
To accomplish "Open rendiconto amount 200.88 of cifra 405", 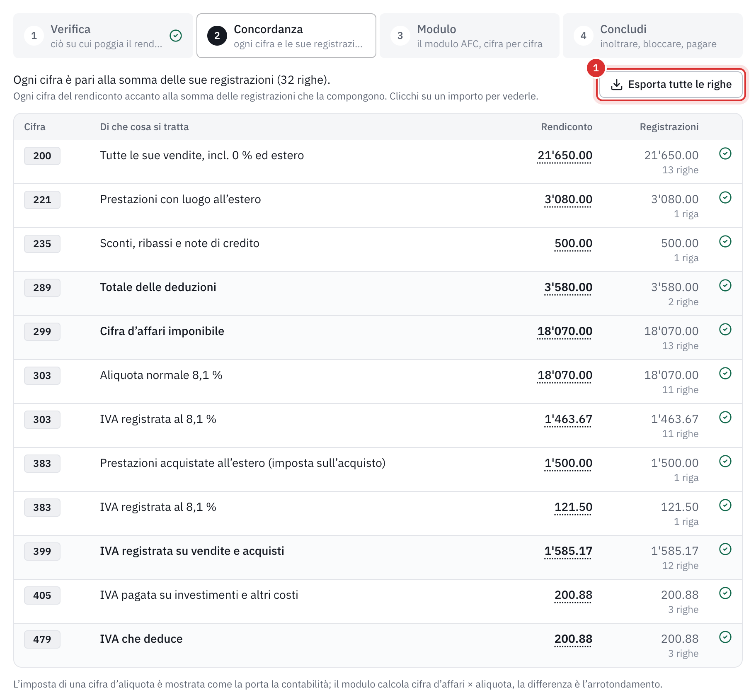I will (573, 595).
